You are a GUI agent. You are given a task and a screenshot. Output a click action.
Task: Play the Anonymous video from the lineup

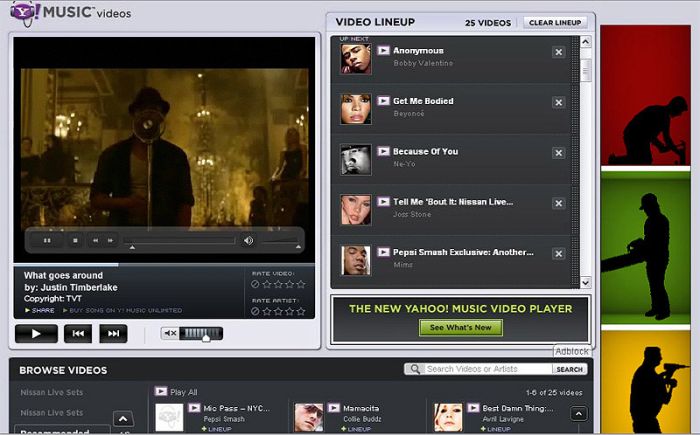(383, 50)
